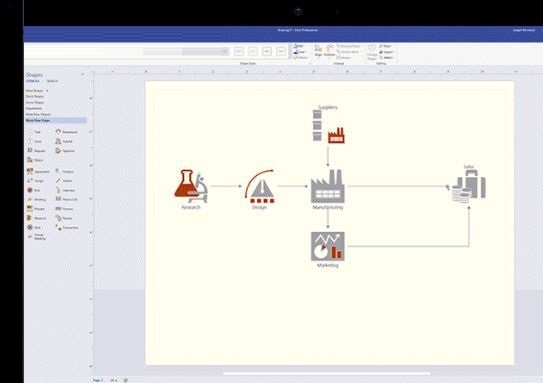Image resolution: width=543 pixels, height=383 pixels.
Task: Click the Change Shape button
Action: click(x=372, y=52)
